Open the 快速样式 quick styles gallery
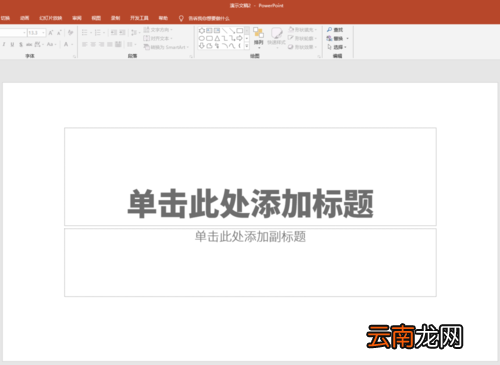The height and width of the screenshot is (365, 500). (x=277, y=38)
